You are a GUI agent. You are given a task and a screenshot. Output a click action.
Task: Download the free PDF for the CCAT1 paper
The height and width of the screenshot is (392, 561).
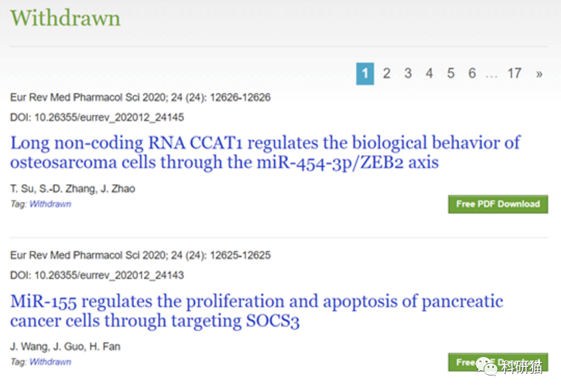coord(497,204)
